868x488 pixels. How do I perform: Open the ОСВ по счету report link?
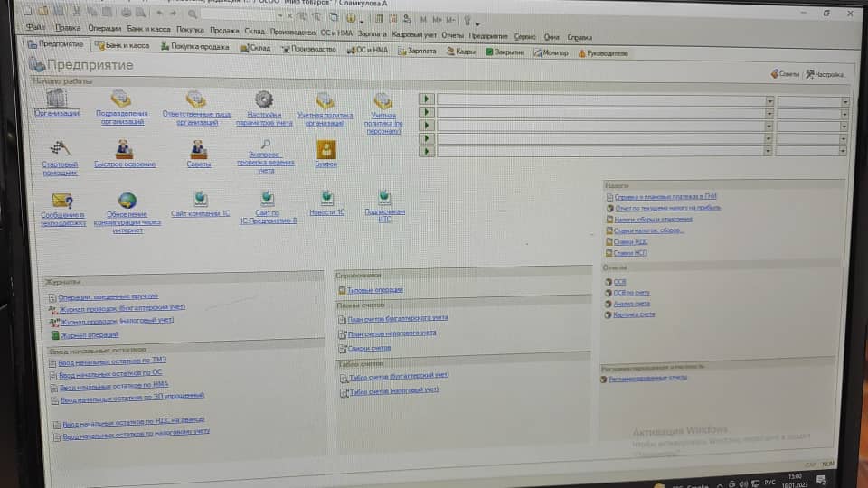pyautogui.click(x=632, y=293)
